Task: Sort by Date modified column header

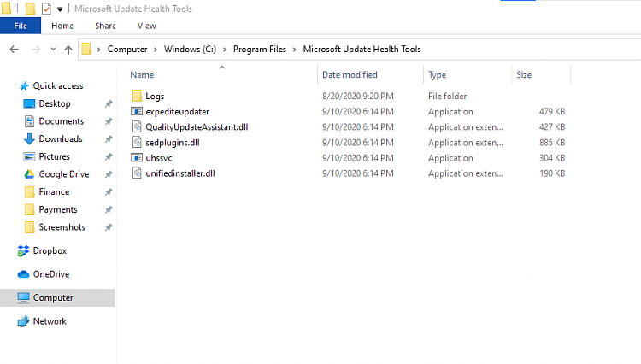Action: pyautogui.click(x=350, y=74)
